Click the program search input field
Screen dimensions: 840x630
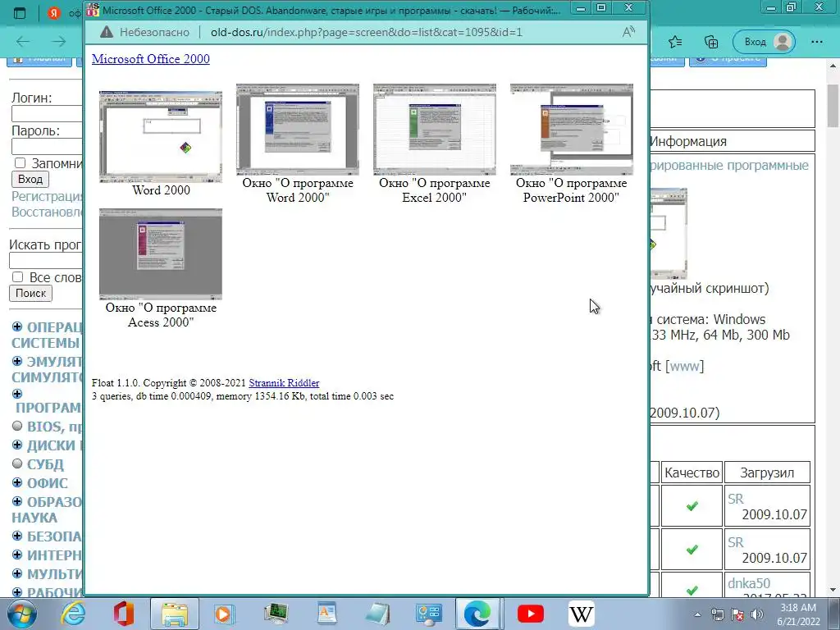pyautogui.click(x=46, y=260)
